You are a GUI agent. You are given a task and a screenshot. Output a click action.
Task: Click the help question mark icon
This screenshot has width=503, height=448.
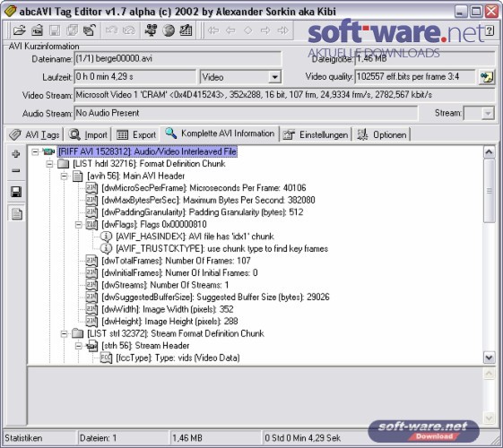[x=490, y=30]
